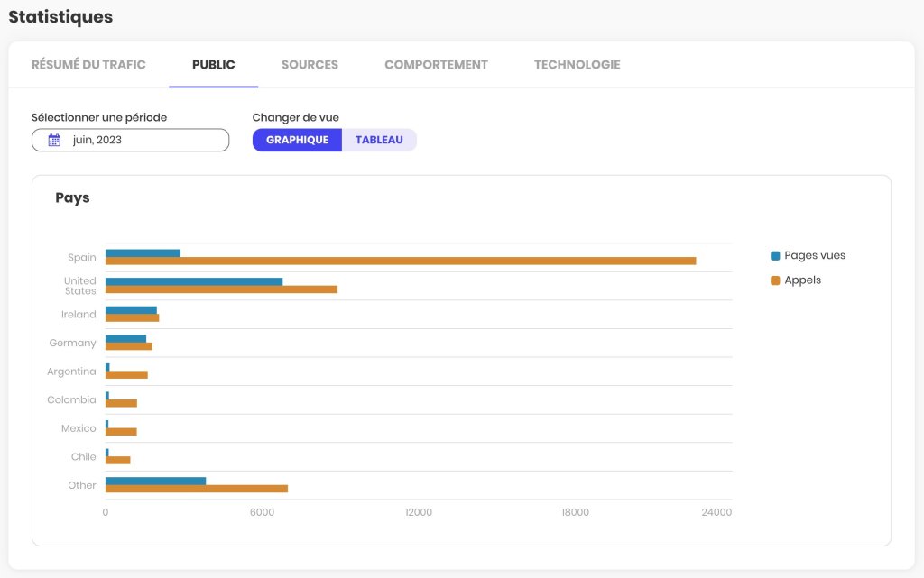
Task: Click the Spain orange Appels bar
Action: (x=401, y=261)
